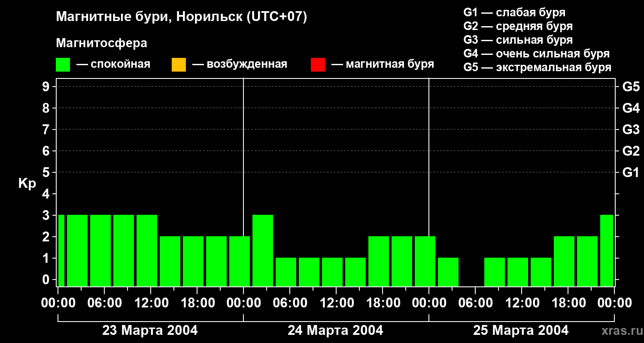Click the G1 label on the right axis
Screen dimensions: 644x343
(x=631, y=172)
